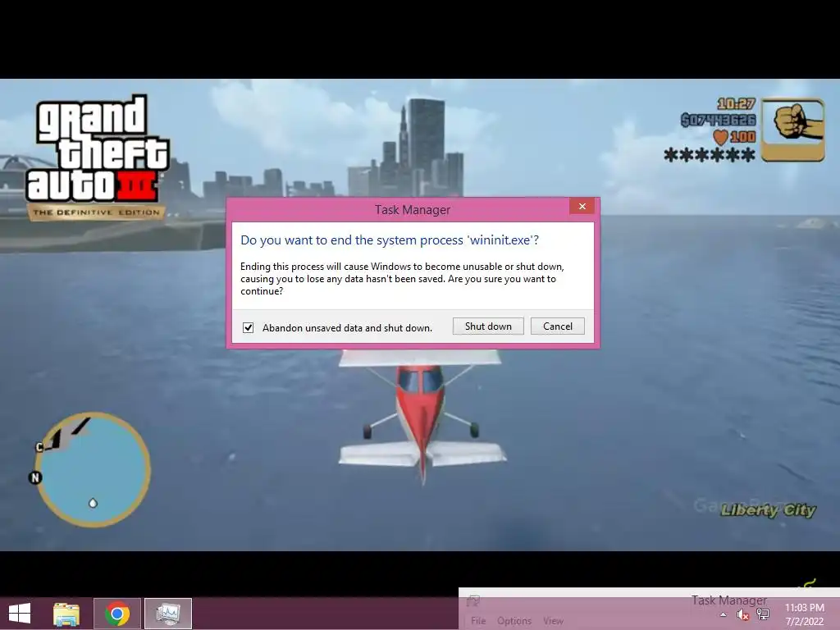Click the in-game time 10:27

[x=736, y=104]
